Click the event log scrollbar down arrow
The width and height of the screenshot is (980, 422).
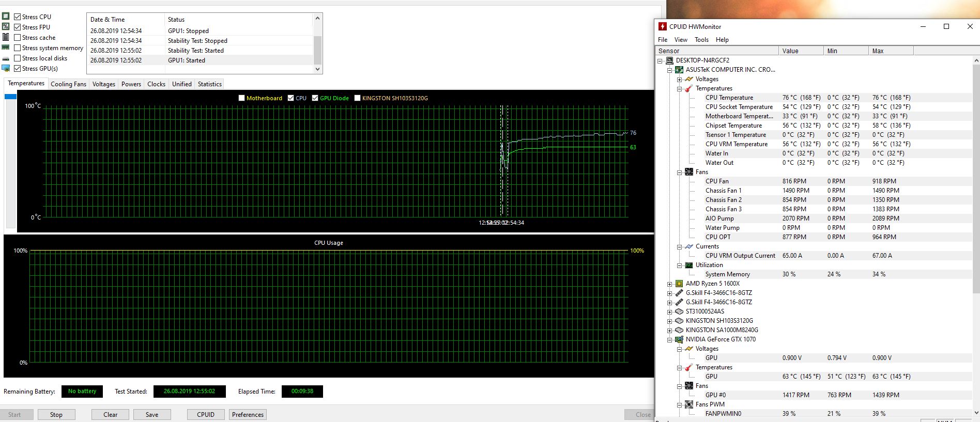(317, 69)
